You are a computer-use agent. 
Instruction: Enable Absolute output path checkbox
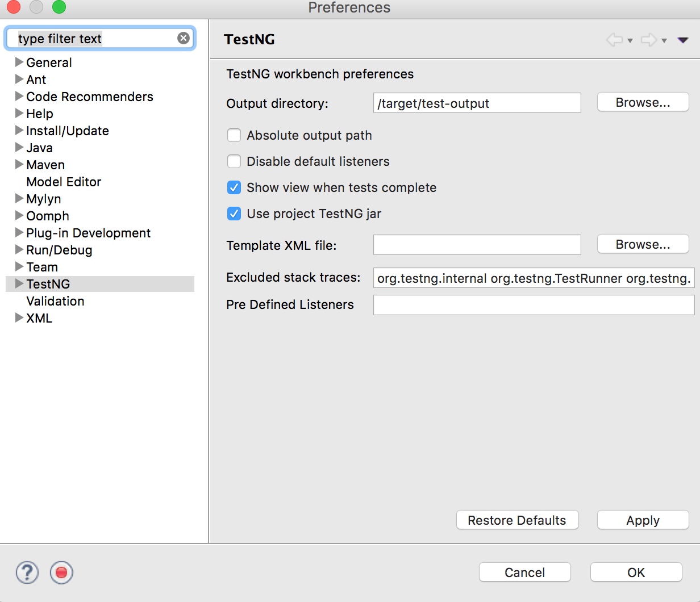tap(234, 135)
